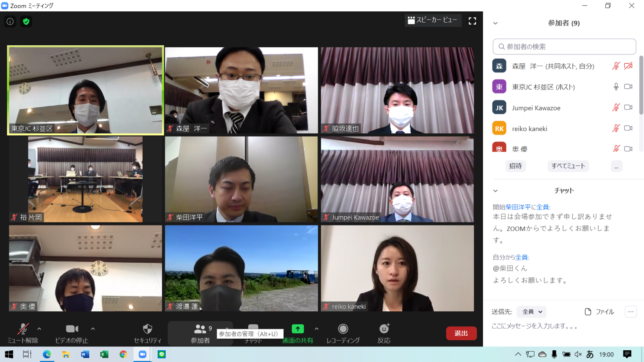
Task: Enter full screen mode
Action: (x=472, y=21)
